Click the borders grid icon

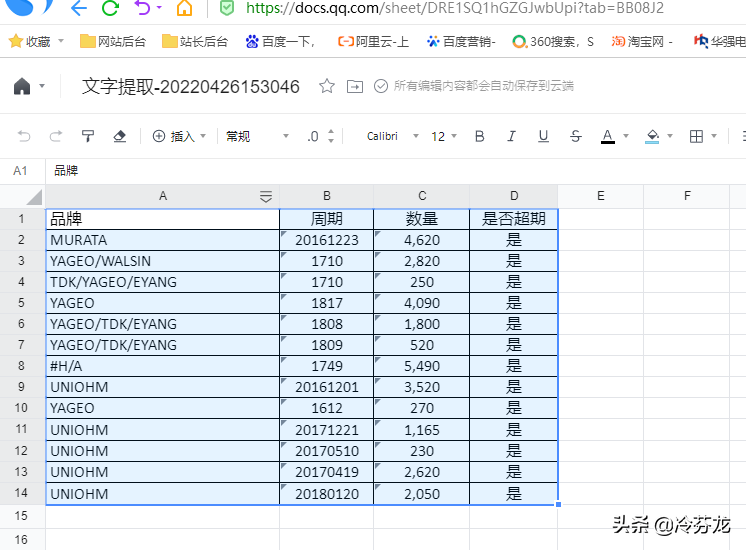coord(696,137)
